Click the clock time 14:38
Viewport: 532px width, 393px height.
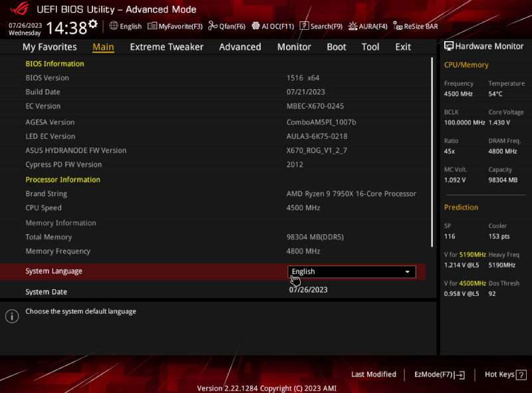[x=66, y=28]
